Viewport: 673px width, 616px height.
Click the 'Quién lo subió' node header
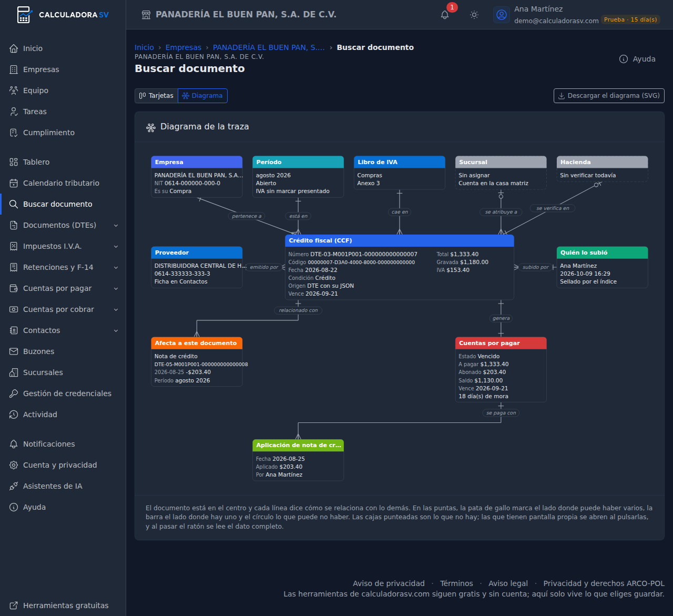click(603, 253)
